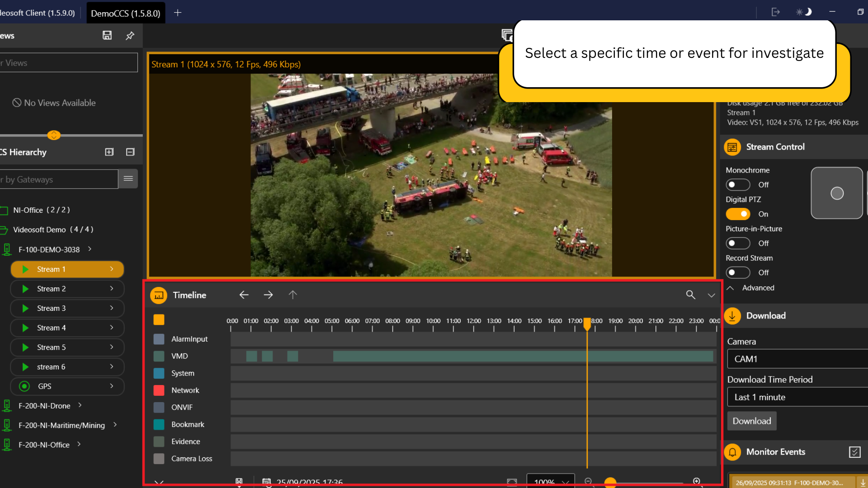Turn off the Digital PTZ toggle

point(738,214)
